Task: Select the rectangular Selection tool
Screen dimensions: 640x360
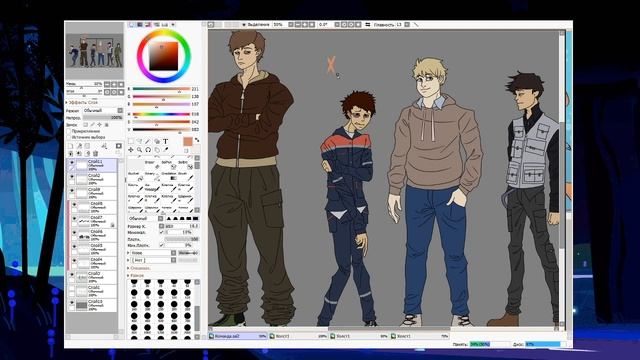Action: [131, 141]
